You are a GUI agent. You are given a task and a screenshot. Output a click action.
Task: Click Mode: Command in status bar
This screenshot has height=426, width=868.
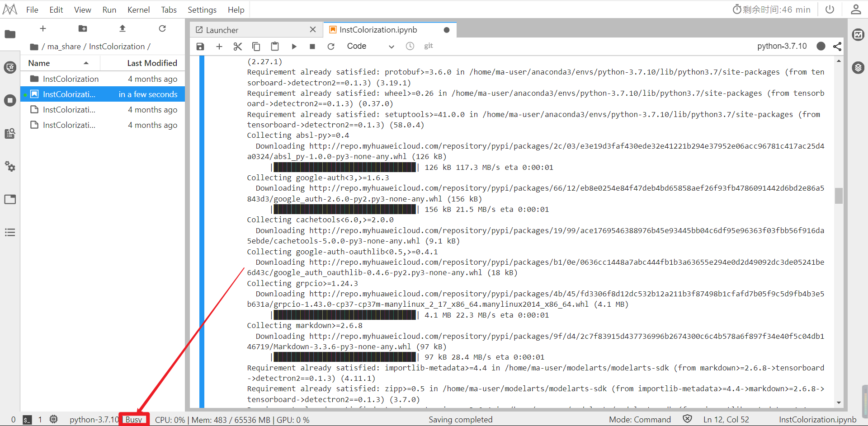tap(640, 420)
